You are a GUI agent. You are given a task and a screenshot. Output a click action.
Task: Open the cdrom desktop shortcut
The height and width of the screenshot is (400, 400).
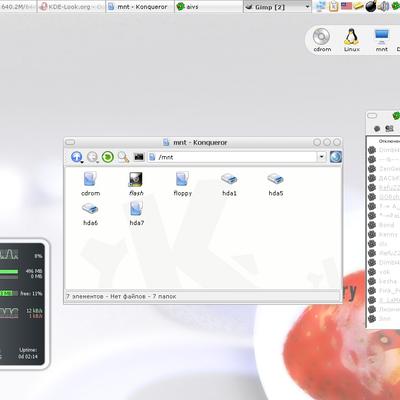[322, 40]
